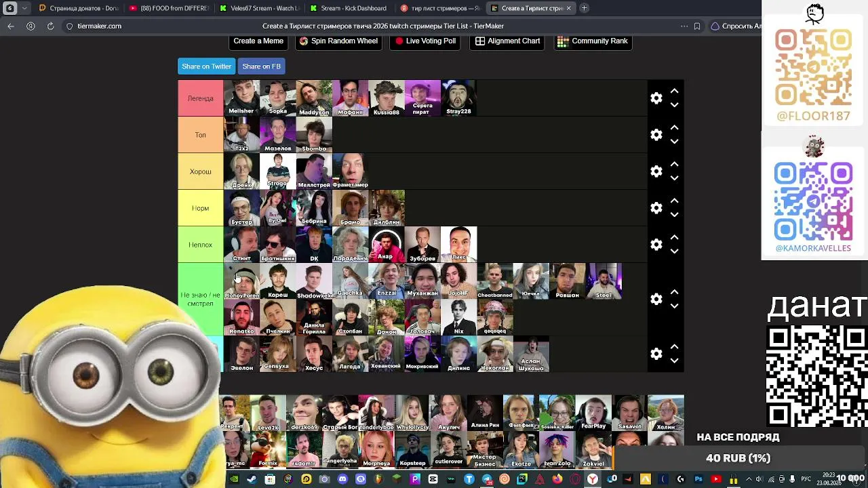Switch to the 'Stream - Kick Dashboard' tab
The height and width of the screenshot is (488, 868).
[349, 8]
